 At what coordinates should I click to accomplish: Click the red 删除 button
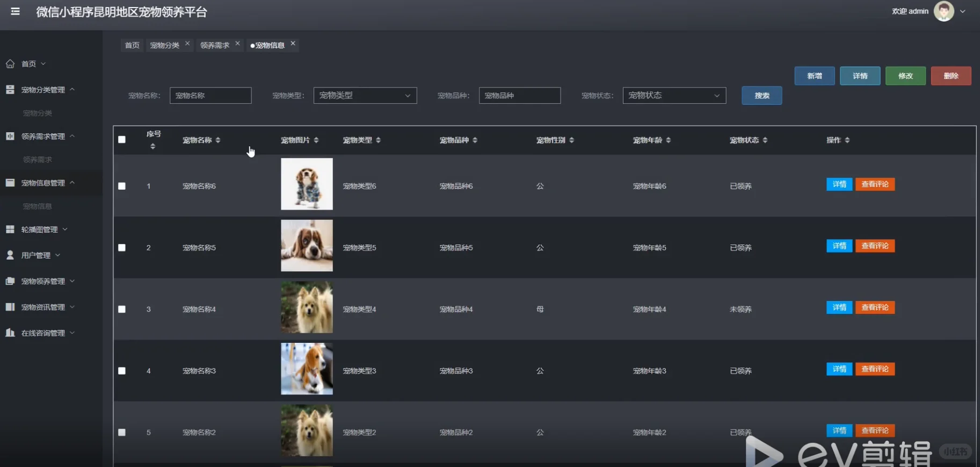pyautogui.click(x=951, y=76)
